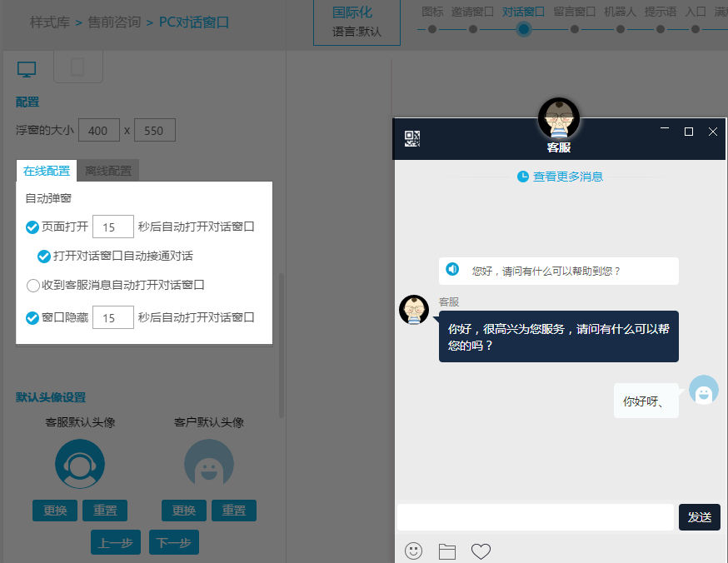Screen dimensions: 728x563
Task: Click the agent avatar atop chat window
Action: pyautogui.click(x=559, y=118)
